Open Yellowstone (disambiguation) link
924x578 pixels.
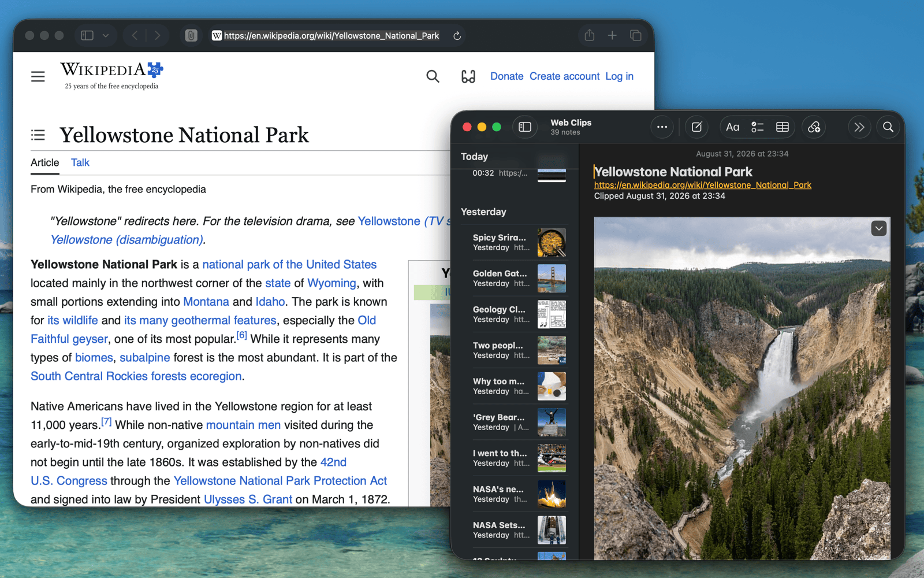[x=126, y=240]
